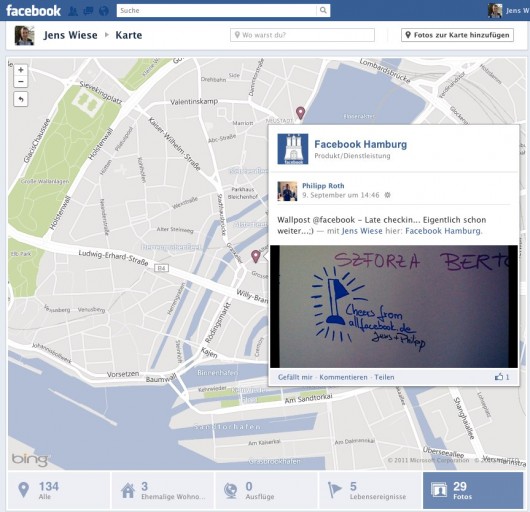530x512 pixels.
Task: Open the Jens Wiese breadcrumb link
Action: (x=70, y=35)
